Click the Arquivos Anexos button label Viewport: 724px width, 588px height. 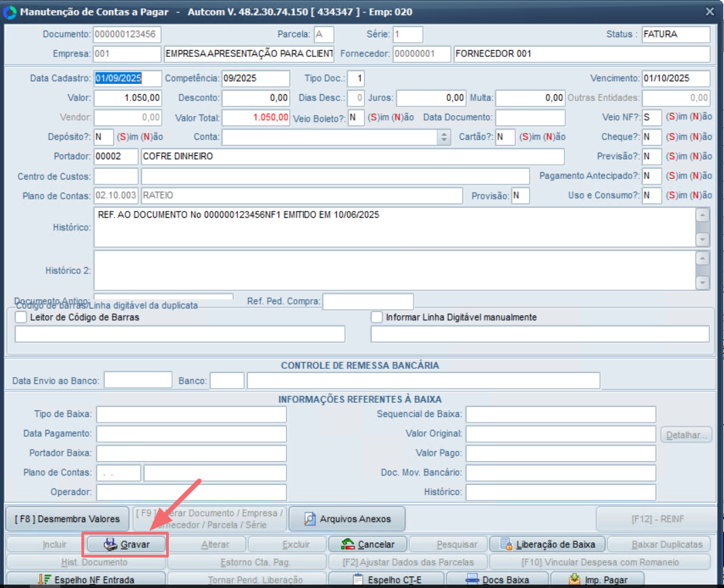[355, 519]
